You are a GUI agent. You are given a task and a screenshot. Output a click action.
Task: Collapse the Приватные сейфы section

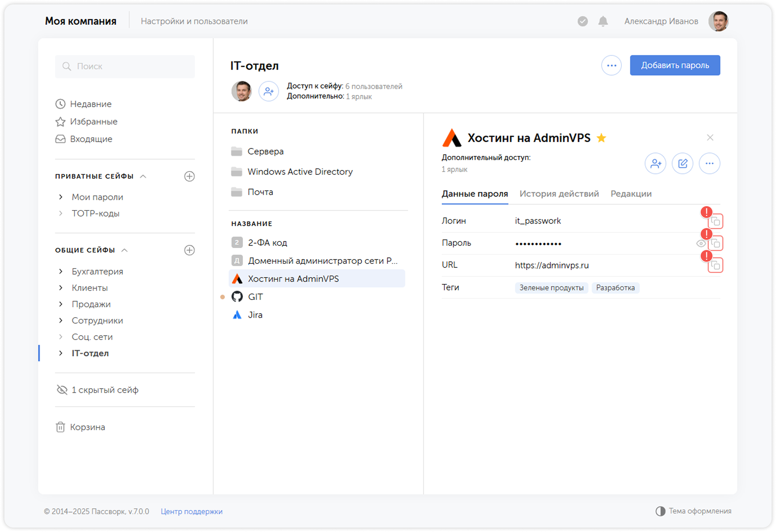point(143,176)
